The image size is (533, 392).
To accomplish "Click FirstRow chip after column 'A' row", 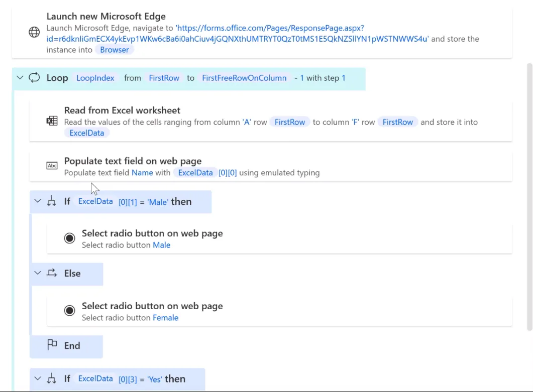I will pyautogui.click(x=290, y=122).
